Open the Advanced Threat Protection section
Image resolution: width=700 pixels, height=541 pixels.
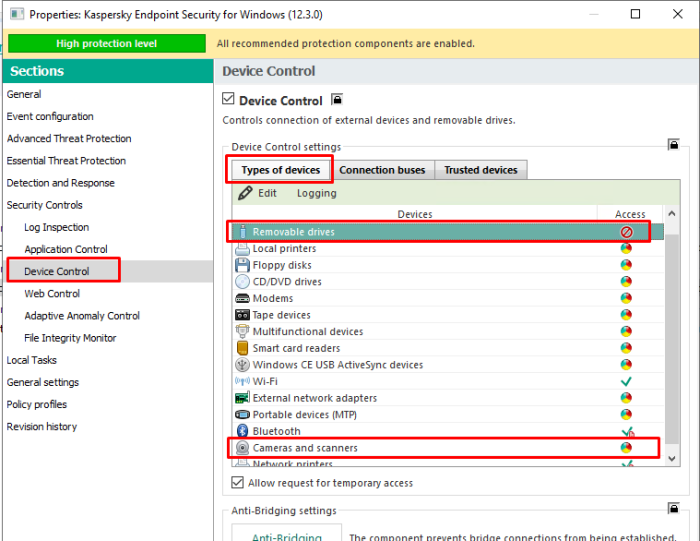[x=69, y=138]
